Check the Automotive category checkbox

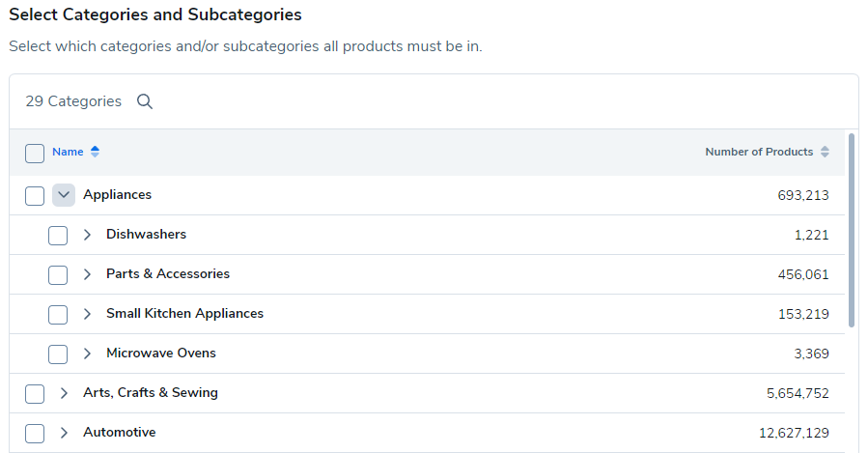tap(35, 433)
